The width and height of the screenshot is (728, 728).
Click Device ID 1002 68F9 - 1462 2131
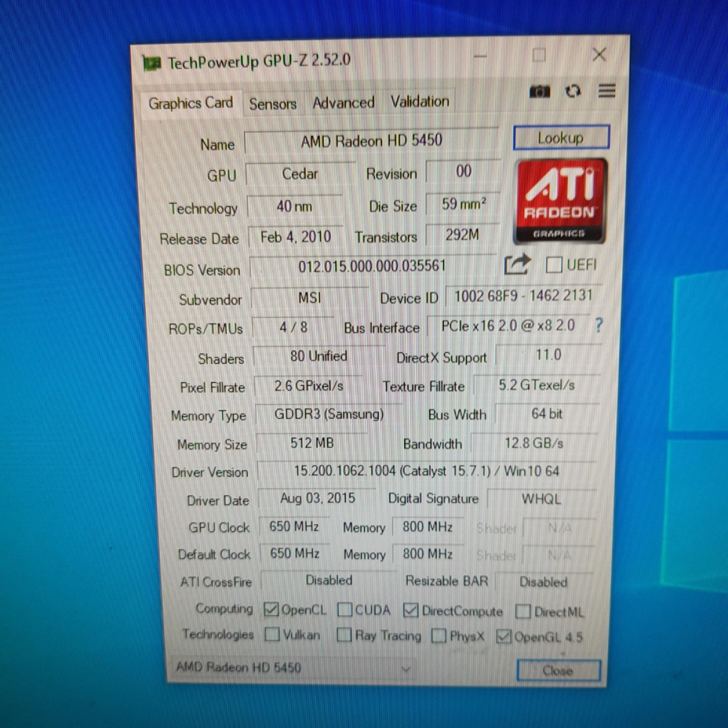coord(524,296)
